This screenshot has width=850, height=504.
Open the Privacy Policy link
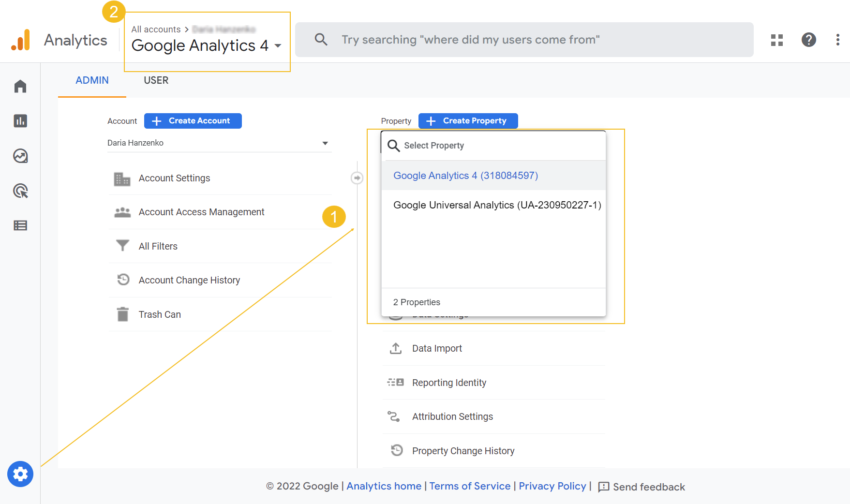pyautogui.click(x=552, y=486)
